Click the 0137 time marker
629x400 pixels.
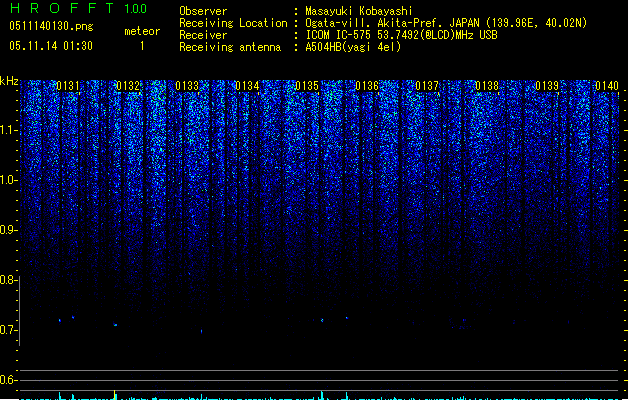[427, 86]
